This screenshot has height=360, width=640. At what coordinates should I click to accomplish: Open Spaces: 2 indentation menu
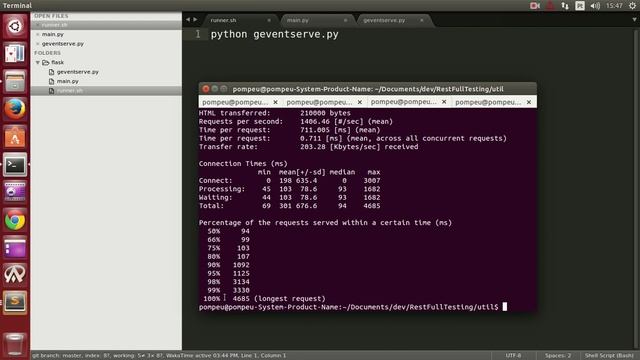click(558, 356)
